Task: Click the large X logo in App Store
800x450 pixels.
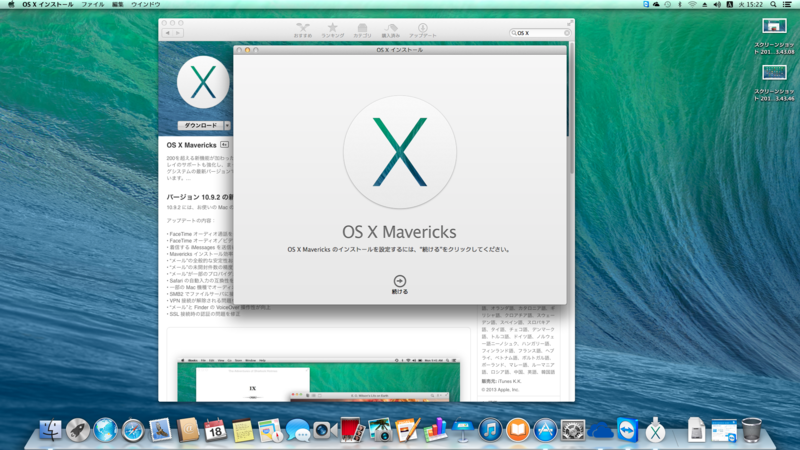Action: point(203,82)
